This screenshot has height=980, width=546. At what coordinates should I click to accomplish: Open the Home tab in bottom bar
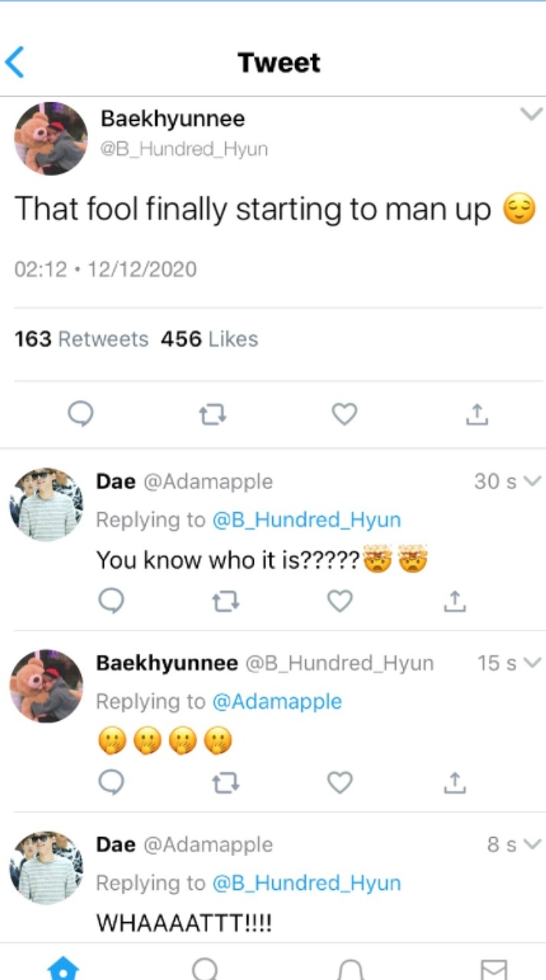tap(63, 969)
